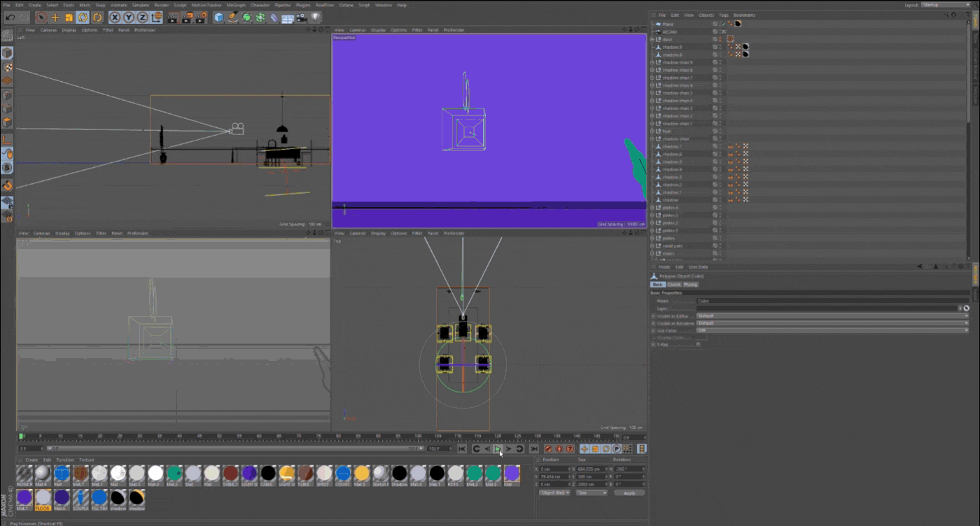Screen dimensions: 980x526
Task: Select the FLOOR material swatch
Action: (x=43, y=497)
